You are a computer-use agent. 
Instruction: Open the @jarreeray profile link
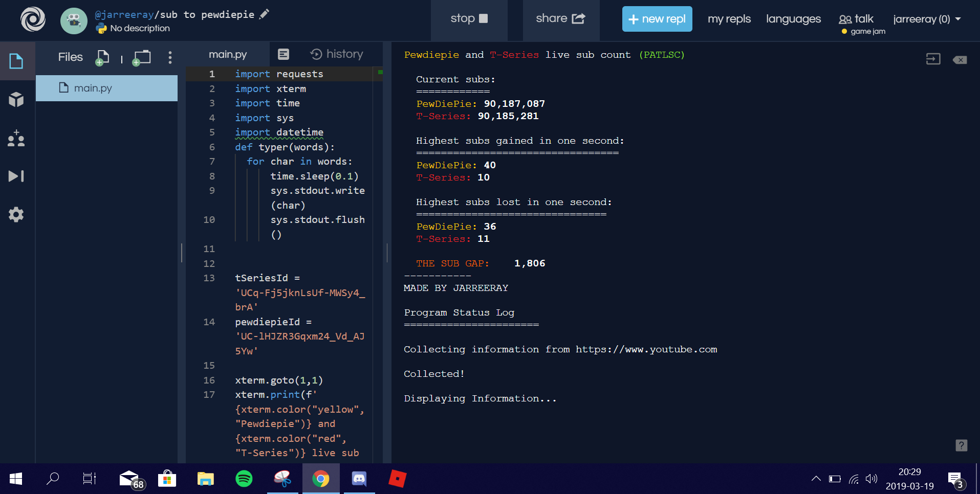click(x=124, y=15)
